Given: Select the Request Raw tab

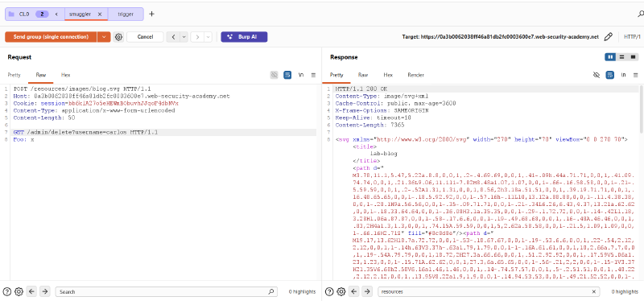Looking at the screenshot, I should click(41, 75).
